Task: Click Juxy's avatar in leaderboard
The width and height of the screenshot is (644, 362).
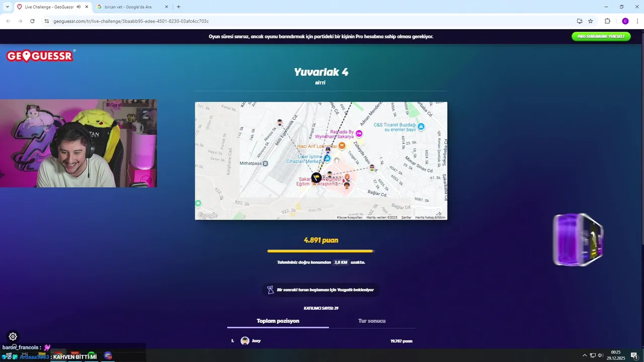Action: click(x=245, y=341)
